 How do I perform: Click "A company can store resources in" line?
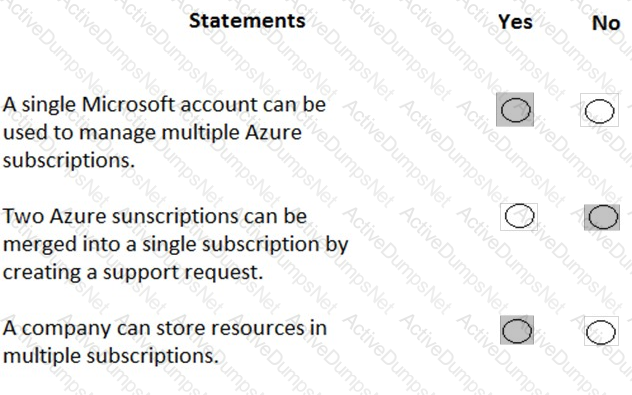point(164,328)
